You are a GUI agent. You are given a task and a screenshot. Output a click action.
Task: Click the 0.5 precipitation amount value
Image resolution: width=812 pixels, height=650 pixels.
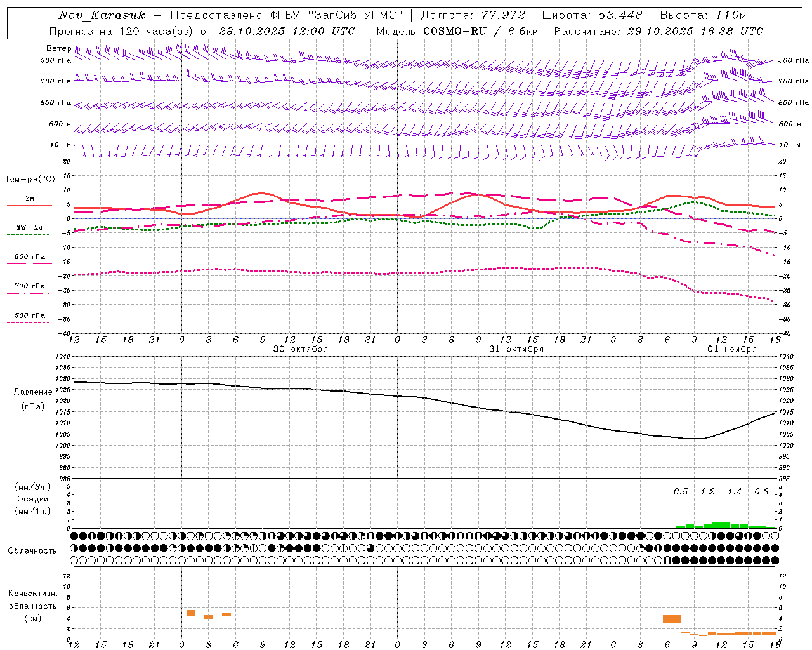click(x=681, y=492)
